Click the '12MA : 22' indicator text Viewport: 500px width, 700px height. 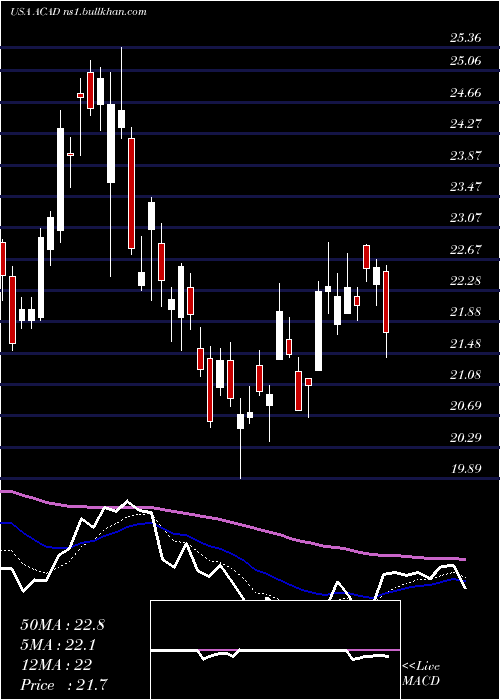click(56, 665)
